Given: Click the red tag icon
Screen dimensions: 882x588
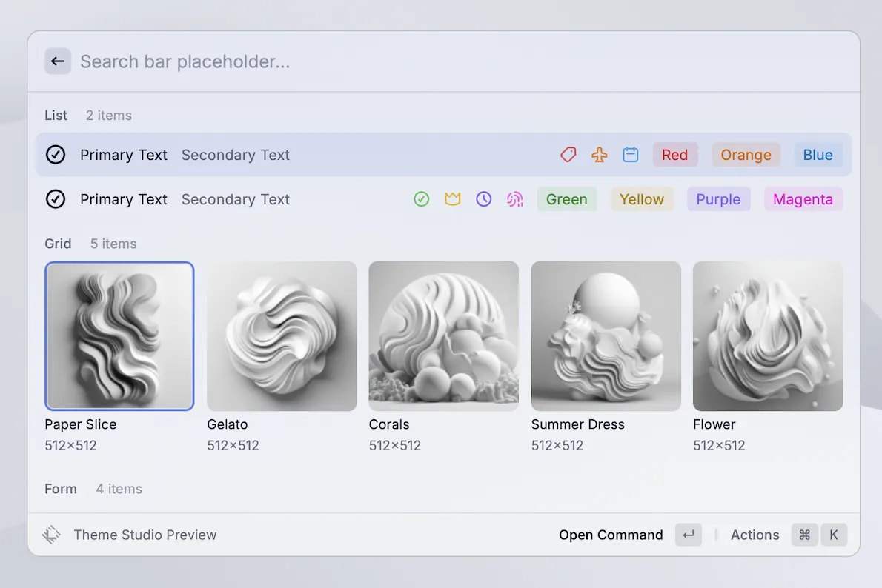Looking at the screenshot, I should tap(568, 155).
